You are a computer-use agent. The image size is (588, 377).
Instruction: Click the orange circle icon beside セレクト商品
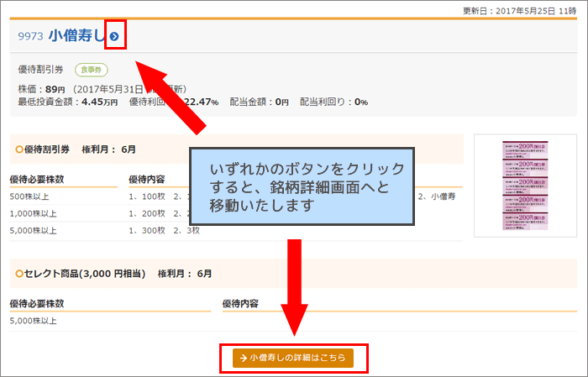point(19,274)
